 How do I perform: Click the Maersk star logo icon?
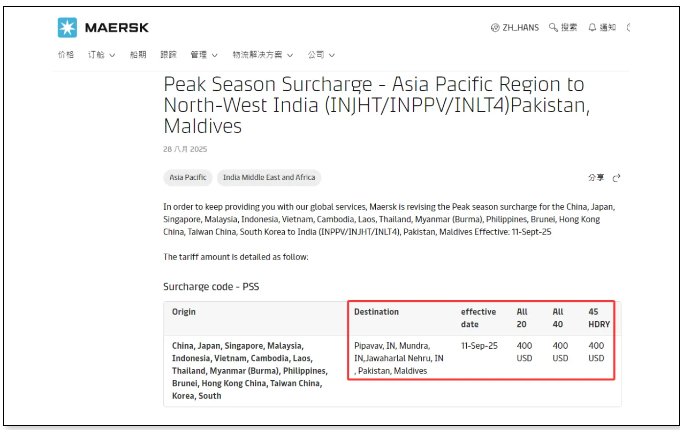[x=67, y=28]
